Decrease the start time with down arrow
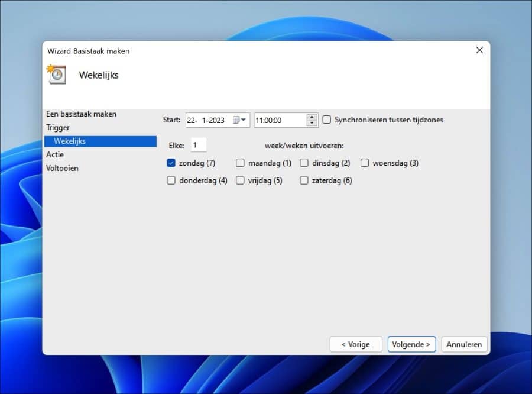 [312, 123]
